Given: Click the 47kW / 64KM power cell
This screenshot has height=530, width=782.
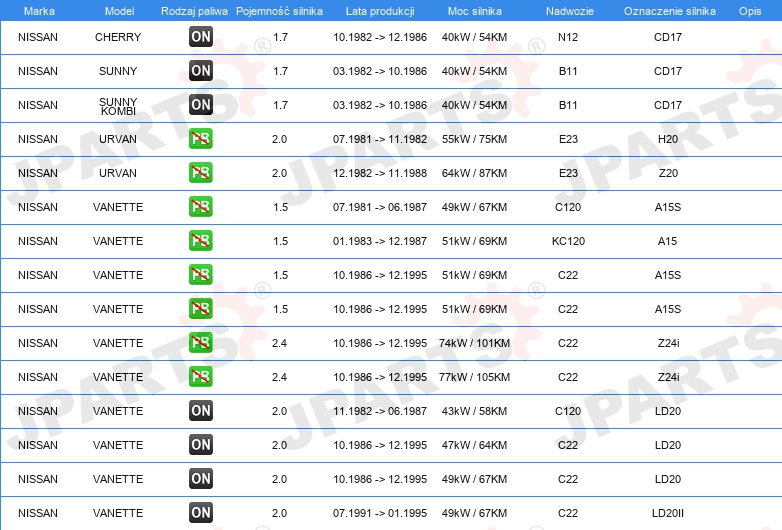Looking at the screenshot, I should (474, 445).
